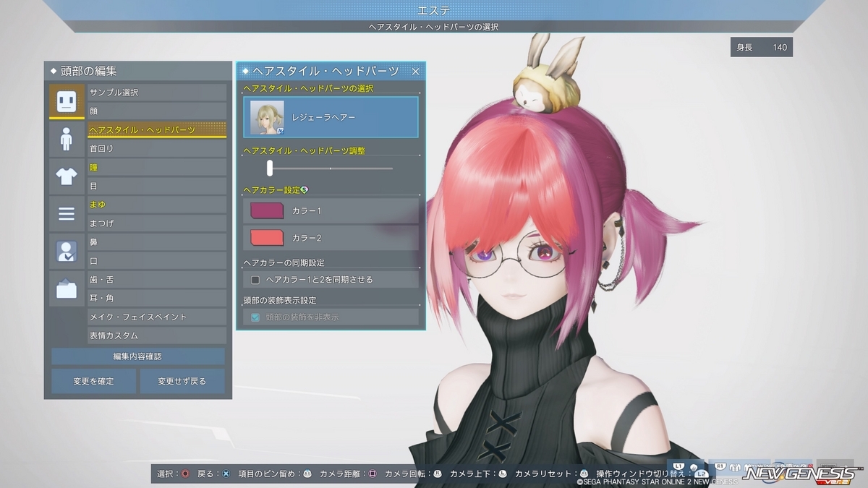Viewport: 868px width, 488px height.
Task: Click the 頭部の編集 panel title
Action: point(88,71)
